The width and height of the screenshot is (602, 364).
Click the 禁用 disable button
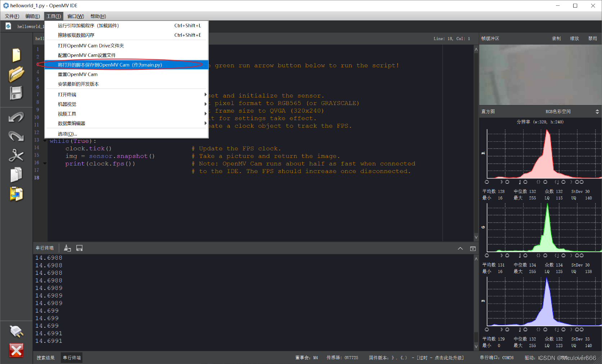pos(593,38)
